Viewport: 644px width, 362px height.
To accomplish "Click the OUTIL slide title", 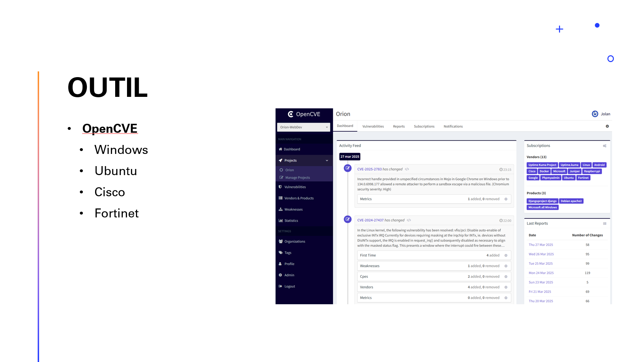I will 108,87.
